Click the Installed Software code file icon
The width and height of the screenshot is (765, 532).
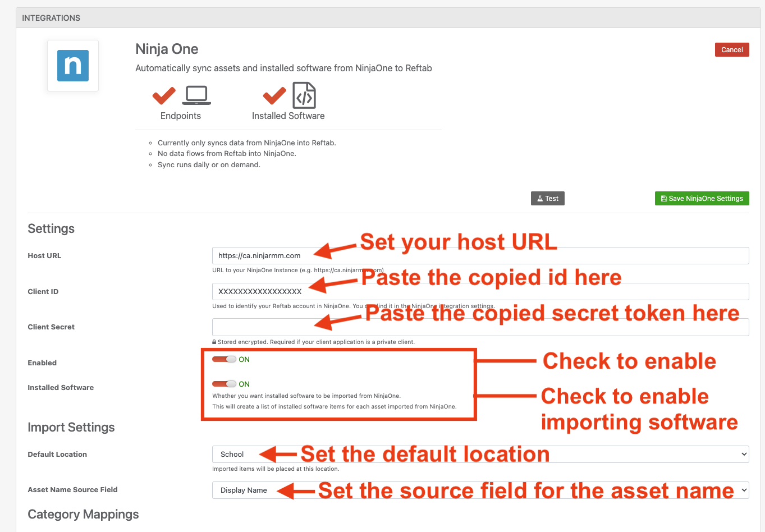coord(304,95)
